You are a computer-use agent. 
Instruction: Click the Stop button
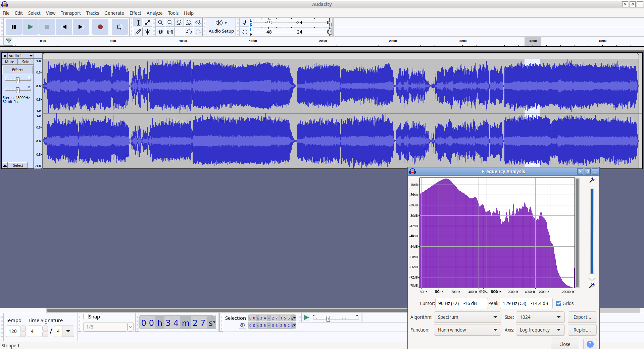(47, 27)
